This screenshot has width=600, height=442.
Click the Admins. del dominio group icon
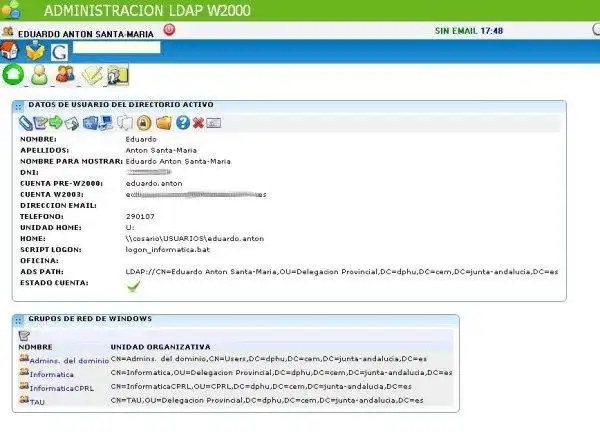(x=24, y=358)
